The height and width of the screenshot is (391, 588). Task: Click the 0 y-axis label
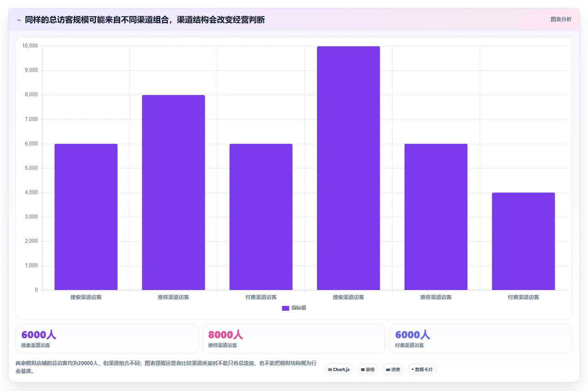point(36,290)
